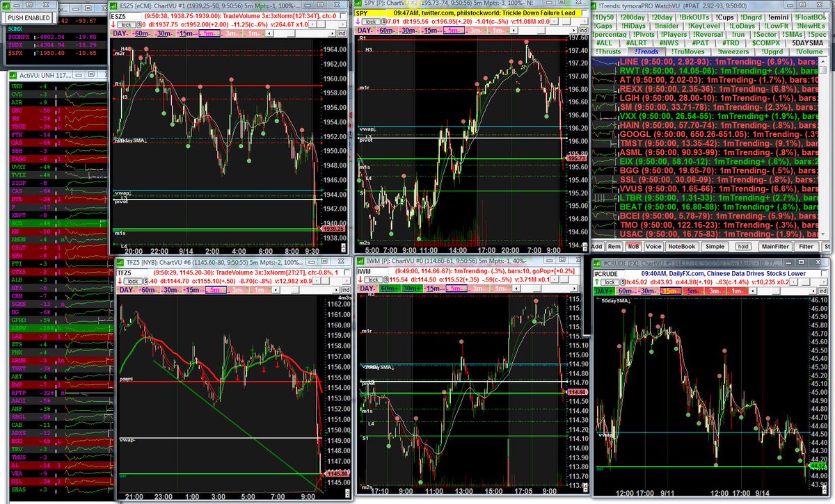
Task: Click the Add button in WatchVU
Action: tap(597, 246)
